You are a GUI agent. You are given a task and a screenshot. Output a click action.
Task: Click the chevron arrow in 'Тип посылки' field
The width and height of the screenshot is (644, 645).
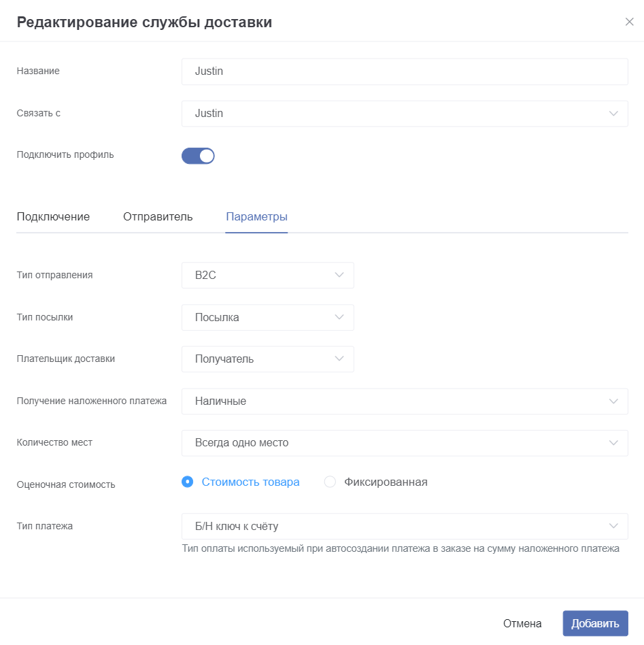(x=339, y=317)
